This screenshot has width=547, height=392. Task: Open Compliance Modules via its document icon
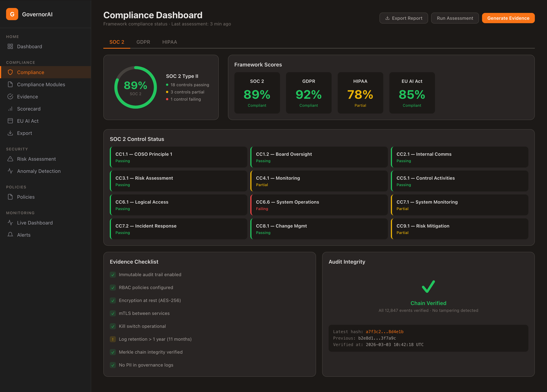10,85
